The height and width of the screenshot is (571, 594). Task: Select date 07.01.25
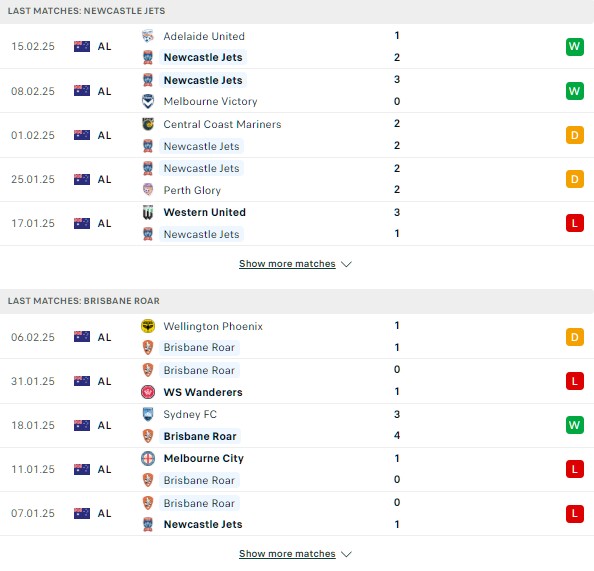point(33,513)
